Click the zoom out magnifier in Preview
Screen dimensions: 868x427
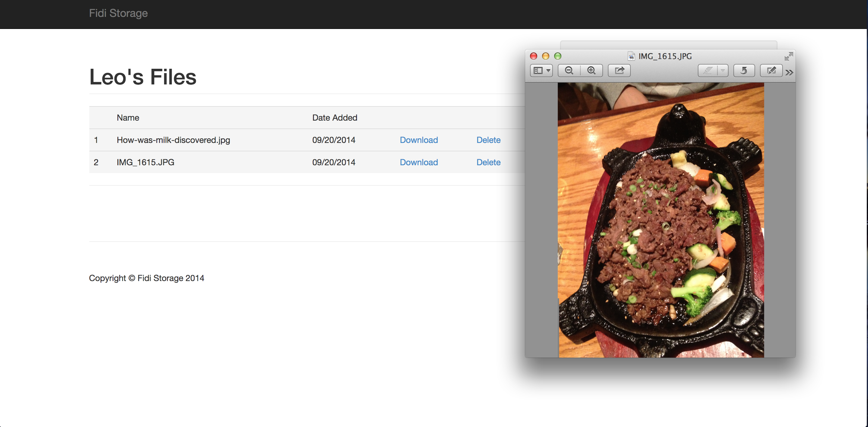click(569, 71)
